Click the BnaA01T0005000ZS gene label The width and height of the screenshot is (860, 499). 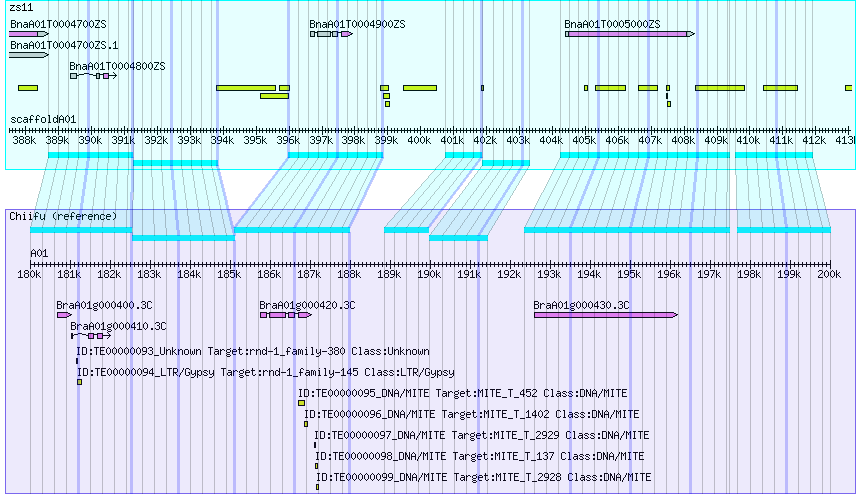click(612, 24)
